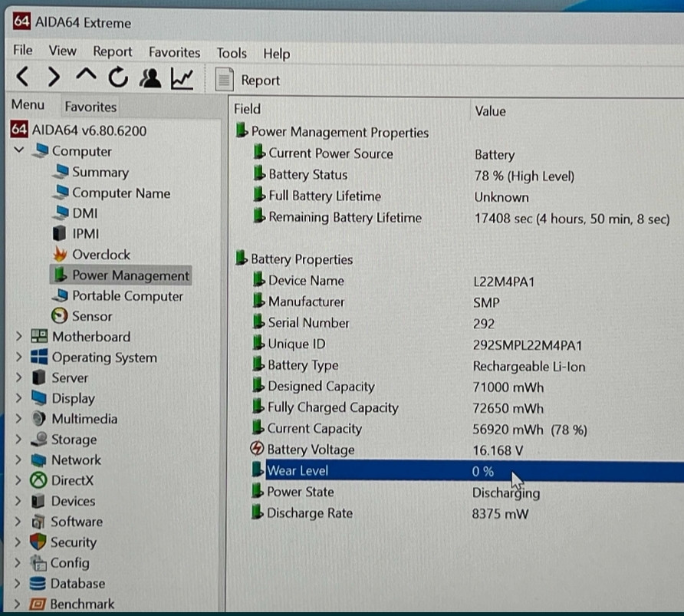Screen dimensions: 684x616
Task: Open the Tools menu
Action: (231, 53)
